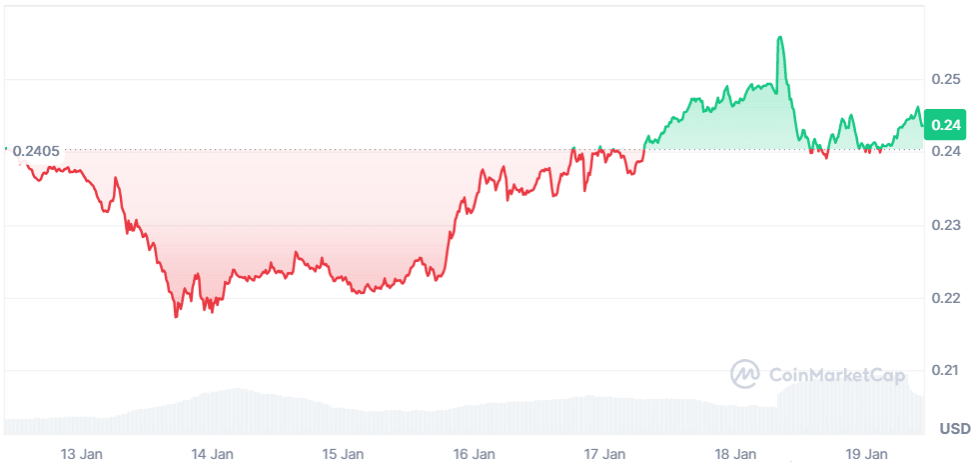Click the green dot at the chart start
This screenshot has height=462, width=980.
point(5,149)
